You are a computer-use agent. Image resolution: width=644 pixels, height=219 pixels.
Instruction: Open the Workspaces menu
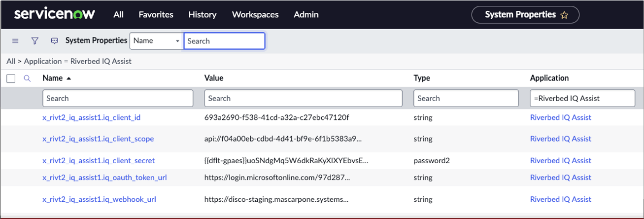[x=255, y=15]
